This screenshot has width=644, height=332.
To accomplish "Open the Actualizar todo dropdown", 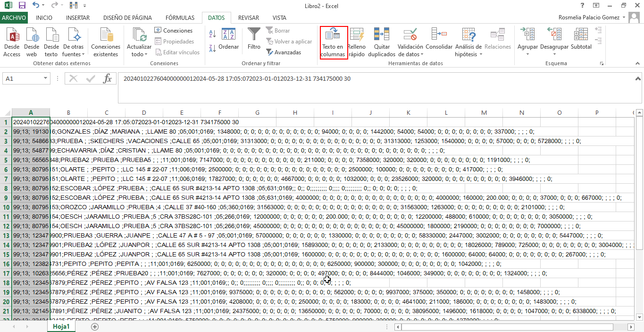I will (139, 54).
